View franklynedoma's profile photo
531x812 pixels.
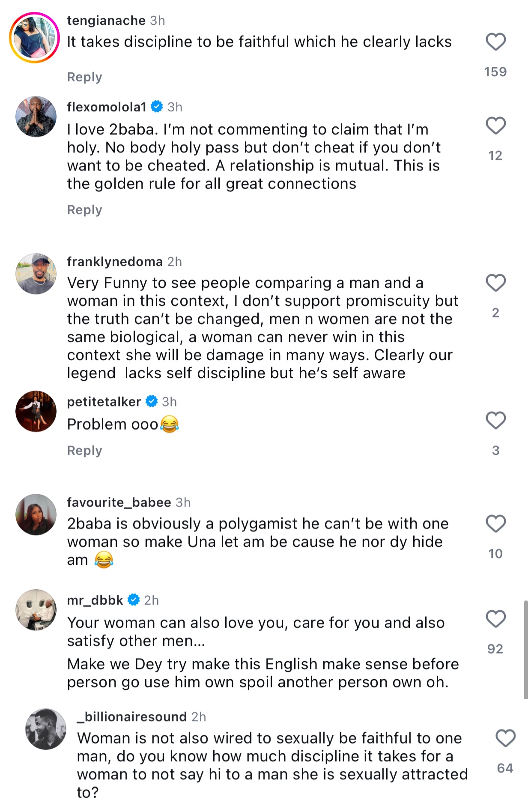36,274
